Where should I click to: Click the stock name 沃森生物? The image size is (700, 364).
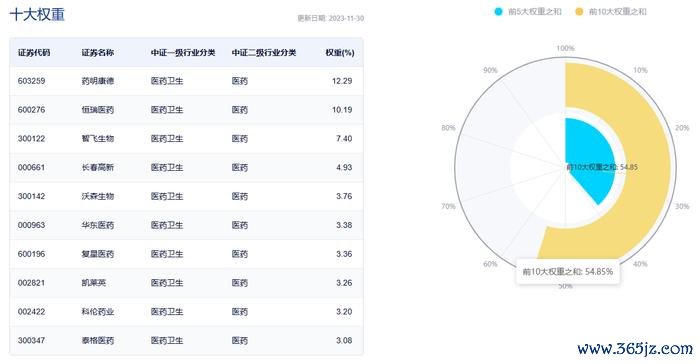tap(97, 196)
